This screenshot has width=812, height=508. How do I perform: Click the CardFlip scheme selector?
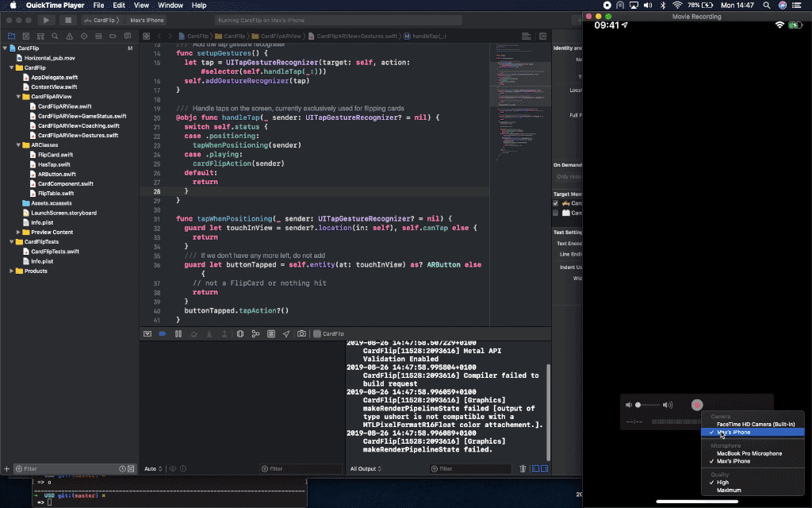(101, 20)
